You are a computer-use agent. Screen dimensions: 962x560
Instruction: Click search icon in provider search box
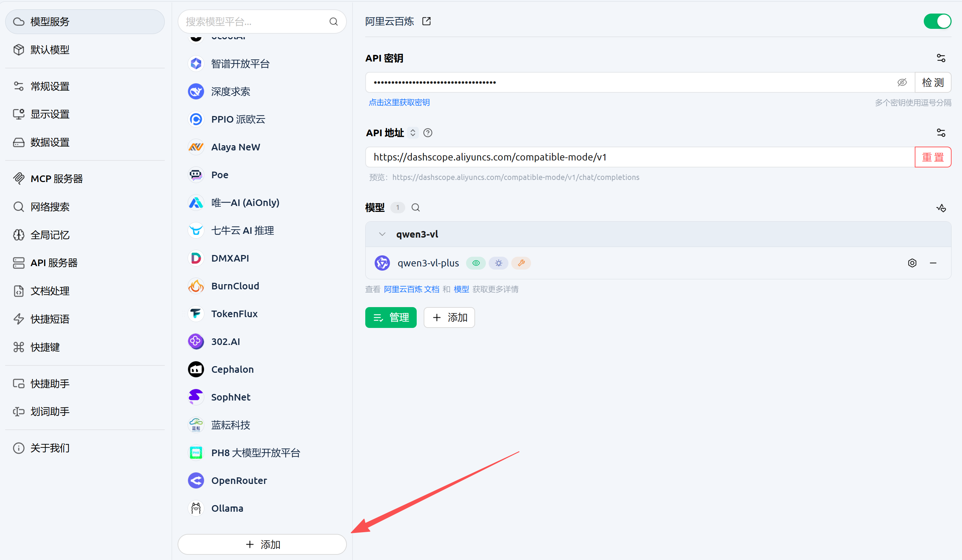point(334,22)
